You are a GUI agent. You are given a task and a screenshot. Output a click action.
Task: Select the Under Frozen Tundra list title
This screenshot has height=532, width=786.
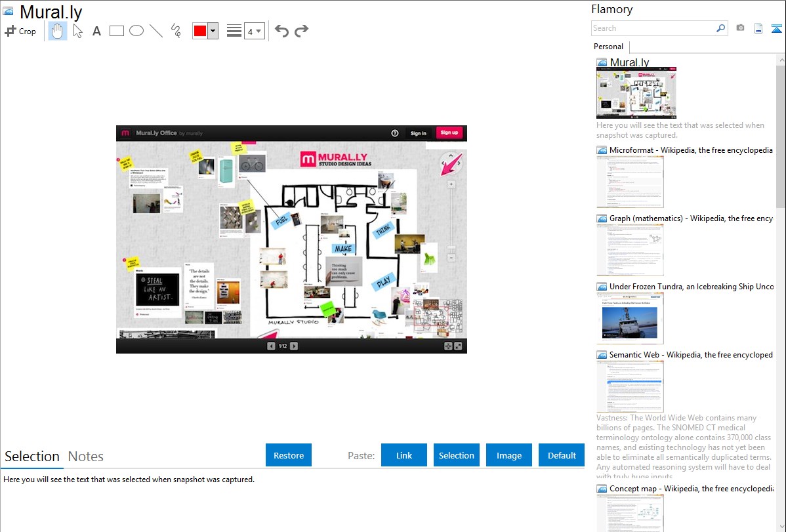[x=692, y=286]
